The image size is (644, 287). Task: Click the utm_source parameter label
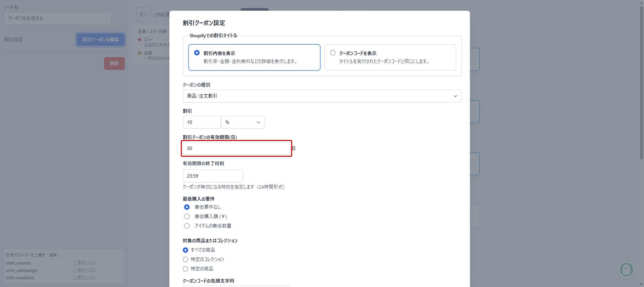click(x=18, y=263)
